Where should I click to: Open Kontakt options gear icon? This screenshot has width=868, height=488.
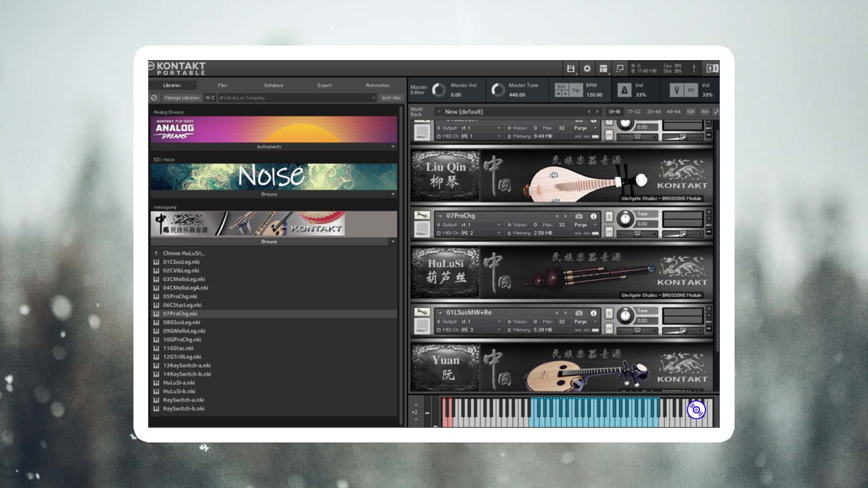click(587, 68)
